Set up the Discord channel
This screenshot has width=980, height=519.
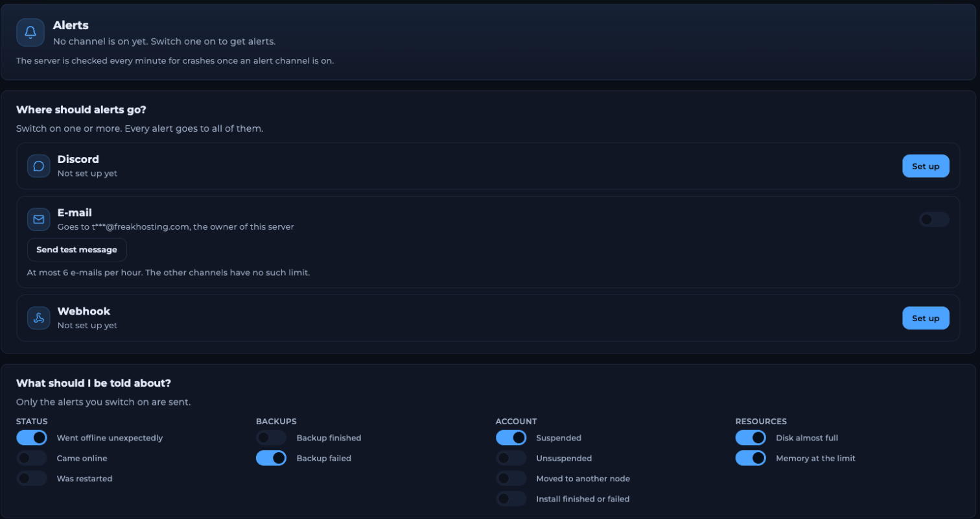(926, 166)
